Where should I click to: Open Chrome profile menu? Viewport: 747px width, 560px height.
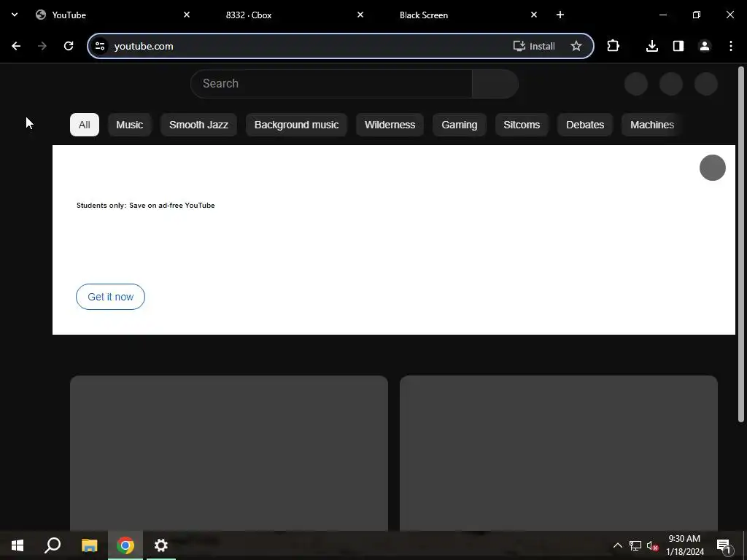[705, 46]
